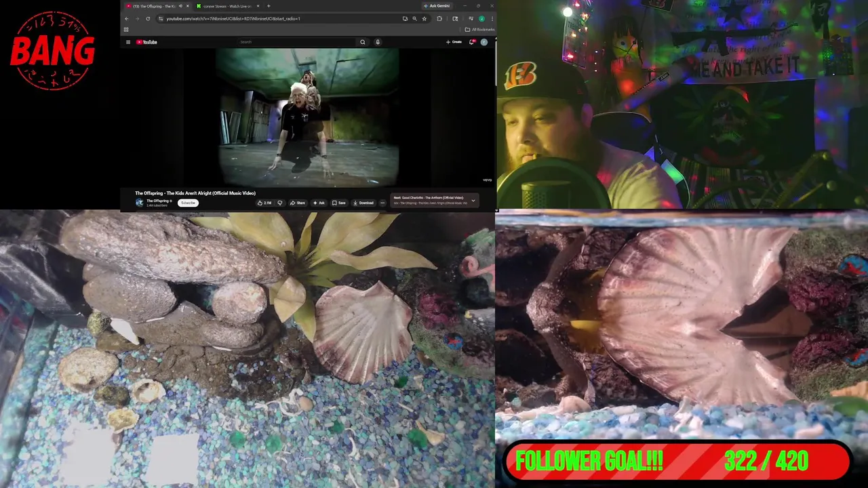Screen dimensions: 868x488
Task: Click the video title text
Action: tap(195, 193)
